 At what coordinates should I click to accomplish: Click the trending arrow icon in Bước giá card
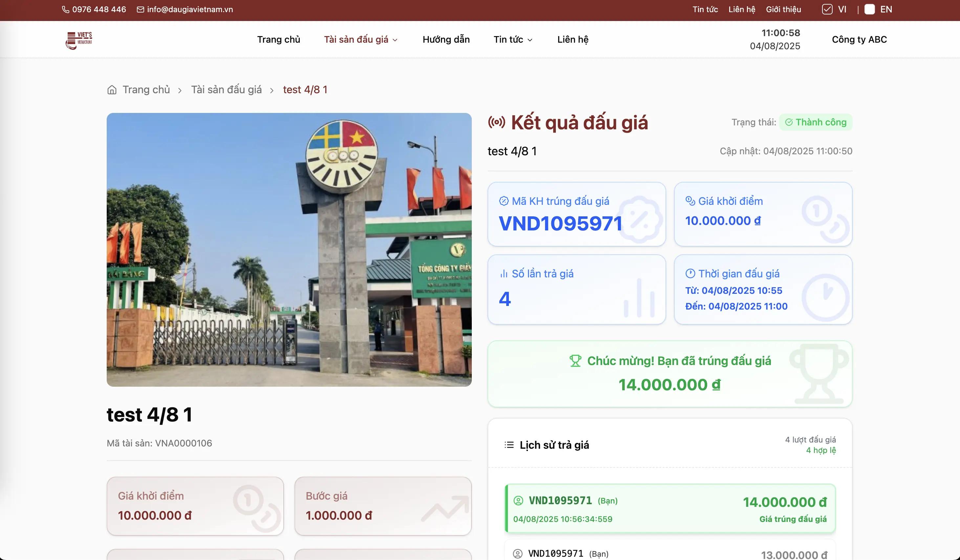445,508
